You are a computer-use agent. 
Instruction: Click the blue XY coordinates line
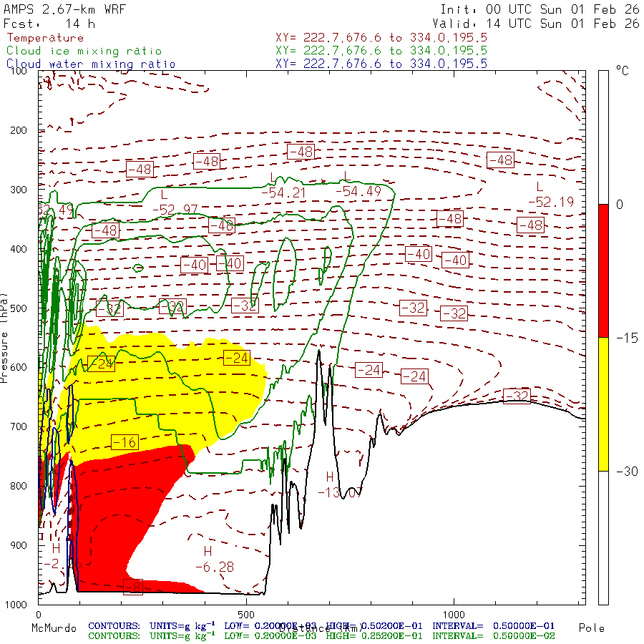(x=381, y=64)
